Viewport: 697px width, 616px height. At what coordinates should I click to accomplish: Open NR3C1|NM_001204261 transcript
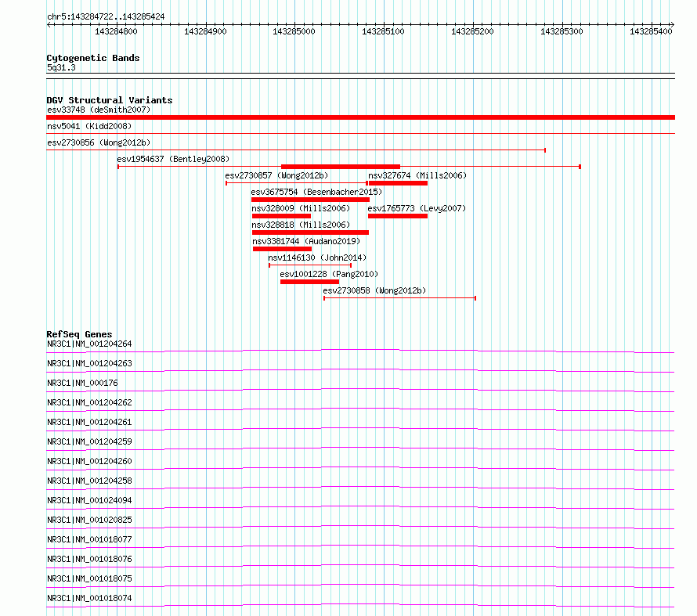(89, 422)
